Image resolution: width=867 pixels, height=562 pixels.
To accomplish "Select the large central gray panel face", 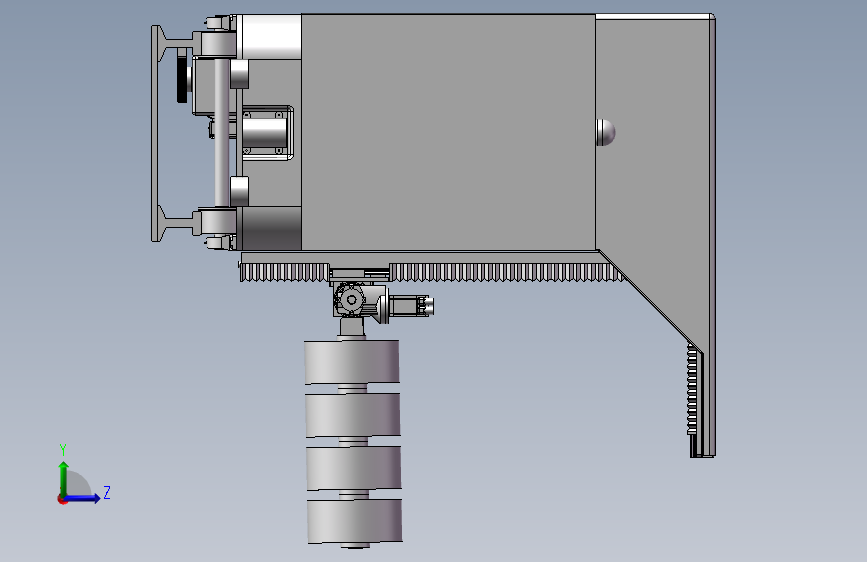I will pos(448,132).
